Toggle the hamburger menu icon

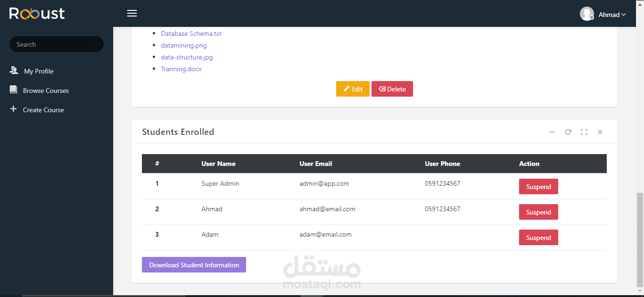tap(132, 13)
